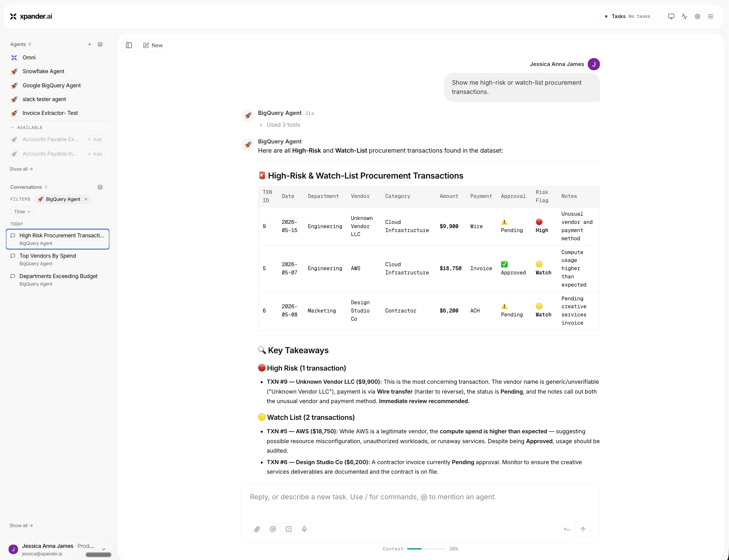The width and height of the screenshot is (729, 560).
Task: Add a new agent with plus icon
Action: [89, 44]
